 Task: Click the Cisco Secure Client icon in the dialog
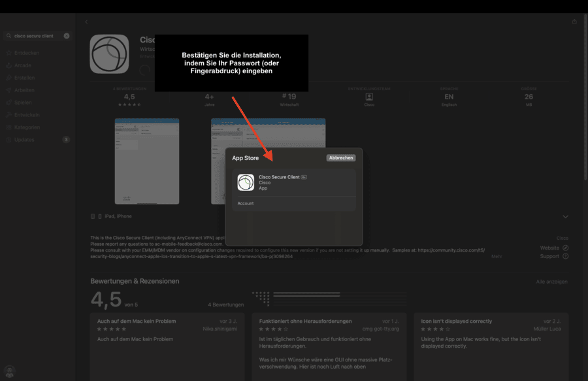(246, 182)
